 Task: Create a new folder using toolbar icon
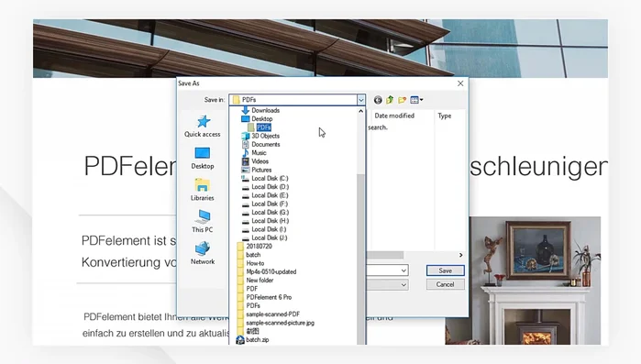tap(402, 100)
